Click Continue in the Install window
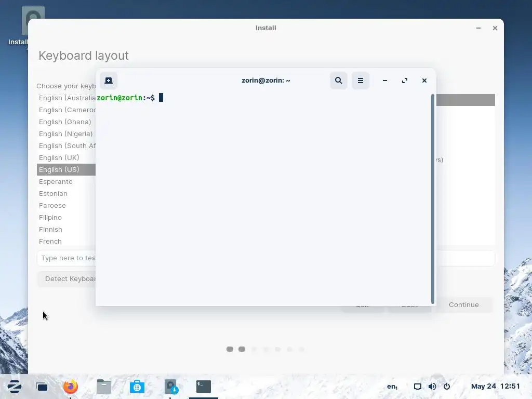The image size is (532, 399). [x=463, y=304]
